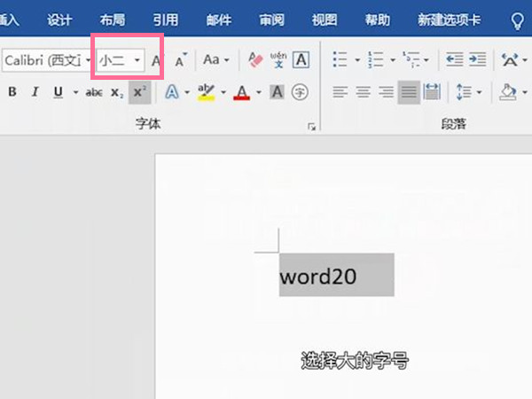
Task: Toggle italic formatting
Action: pyautogui.click(x=35, y=92)
